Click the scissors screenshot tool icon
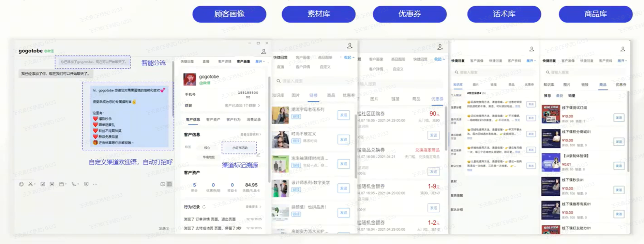 tap(31, 184)
